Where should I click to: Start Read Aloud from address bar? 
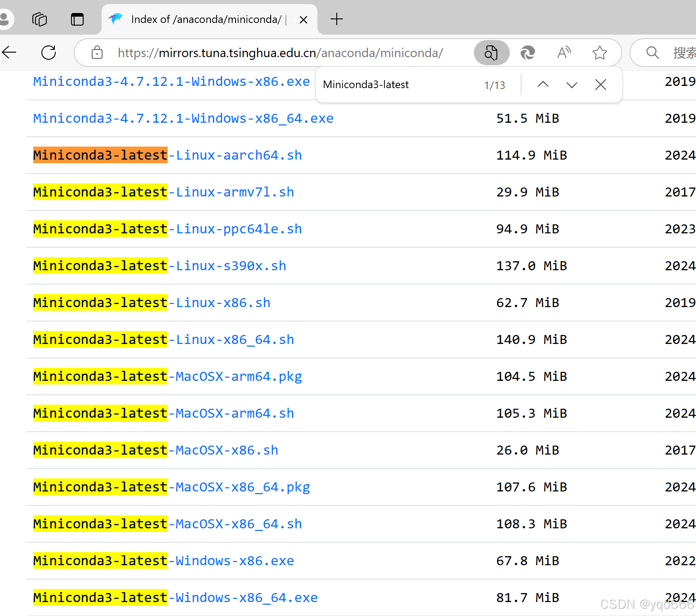click(564, 53)
